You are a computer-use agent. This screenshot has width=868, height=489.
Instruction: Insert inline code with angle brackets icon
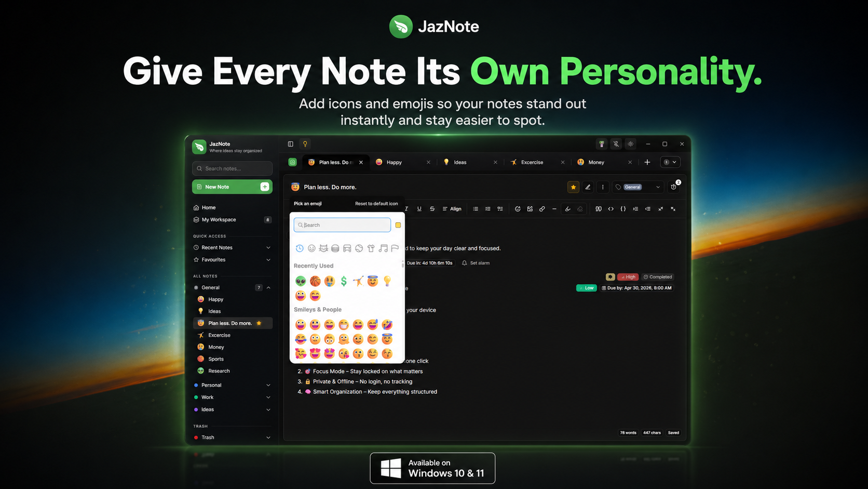tap(611, 209)
